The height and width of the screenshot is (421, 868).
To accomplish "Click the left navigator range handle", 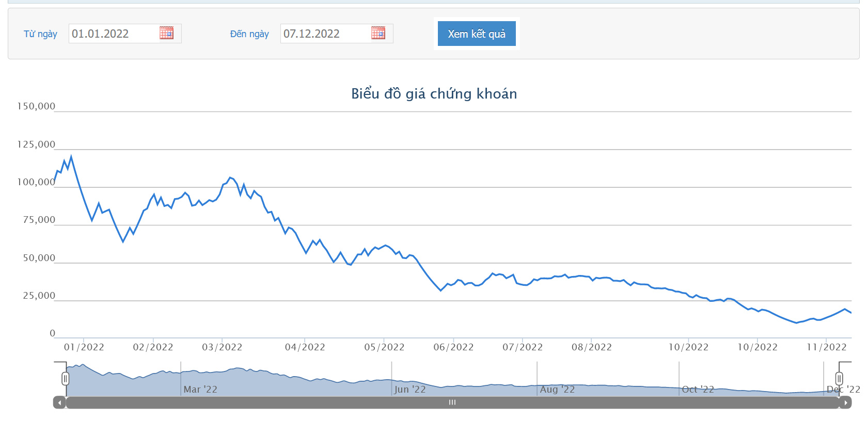I will click(x=65, y=379).
